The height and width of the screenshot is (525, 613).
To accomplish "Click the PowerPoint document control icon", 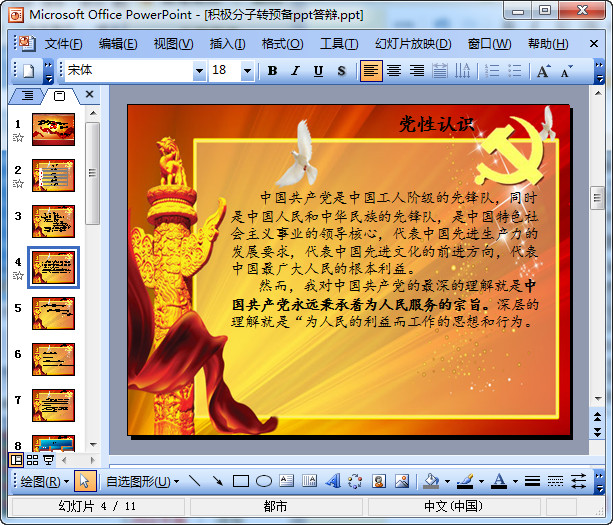I will coord(27,43).
